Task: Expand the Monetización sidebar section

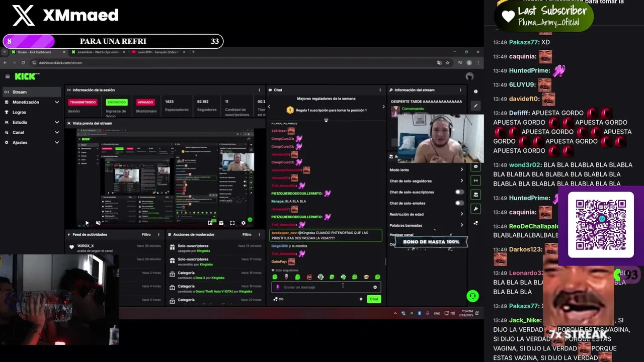Action: tap(31, 102)
